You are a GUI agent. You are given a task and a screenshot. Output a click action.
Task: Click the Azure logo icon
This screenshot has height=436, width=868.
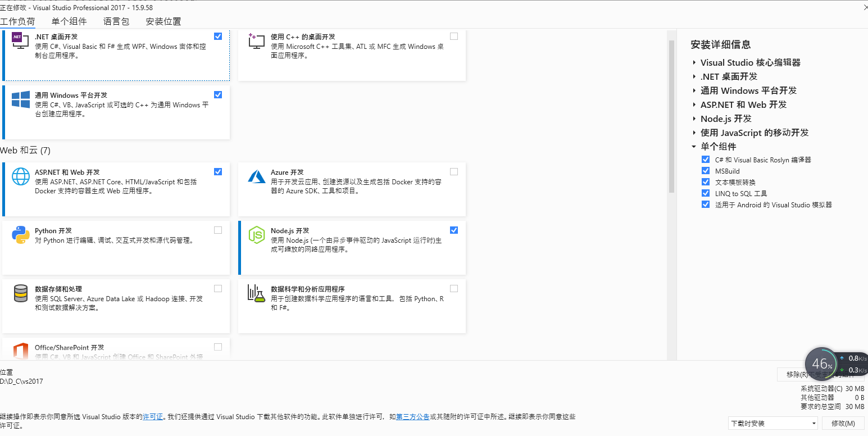coord(257,176)
